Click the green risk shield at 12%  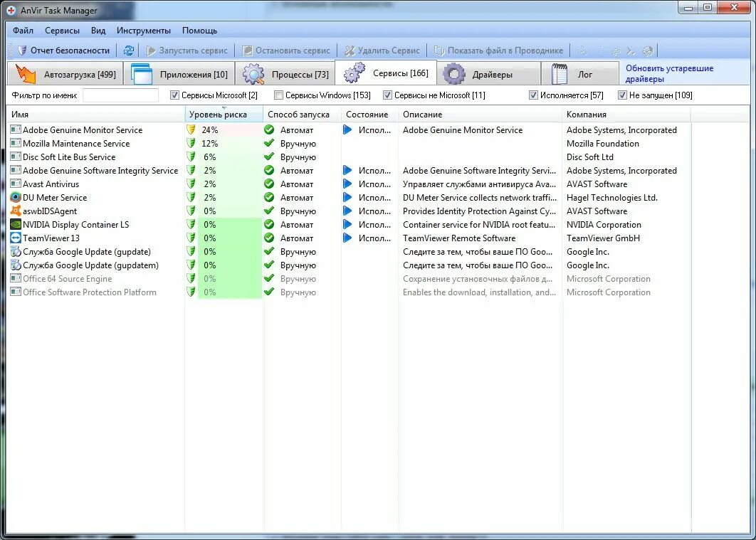tap(191, 143)
